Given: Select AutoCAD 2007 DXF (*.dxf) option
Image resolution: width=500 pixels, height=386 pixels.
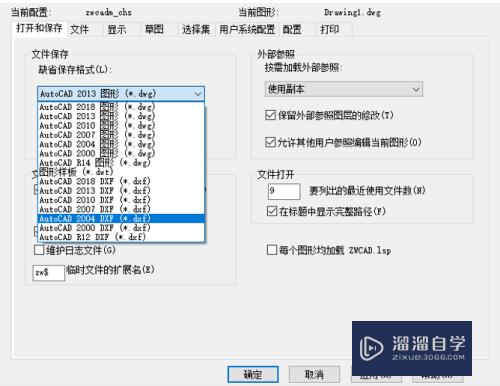Looking at the screenshot, I should [121, 209].
